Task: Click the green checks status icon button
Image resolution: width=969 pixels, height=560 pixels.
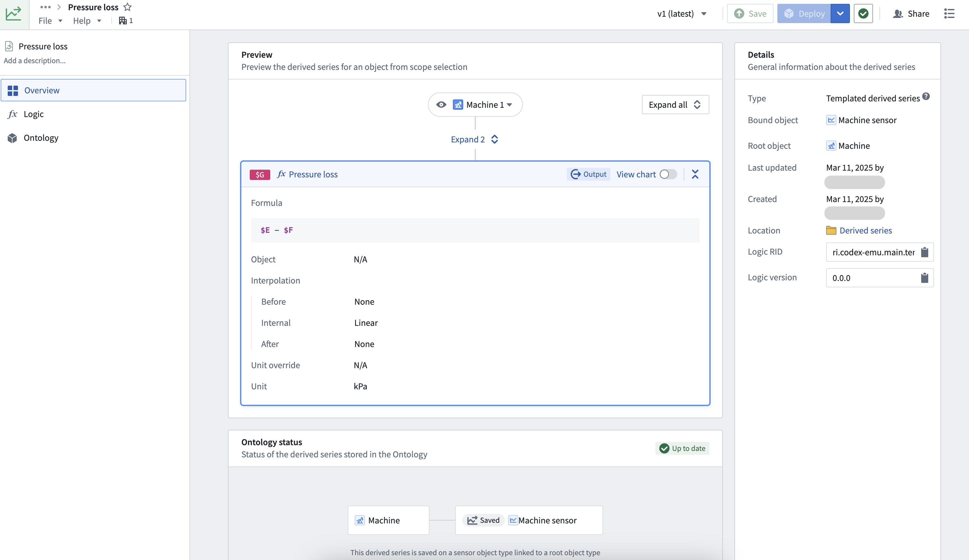Action: tap(863, 13)
